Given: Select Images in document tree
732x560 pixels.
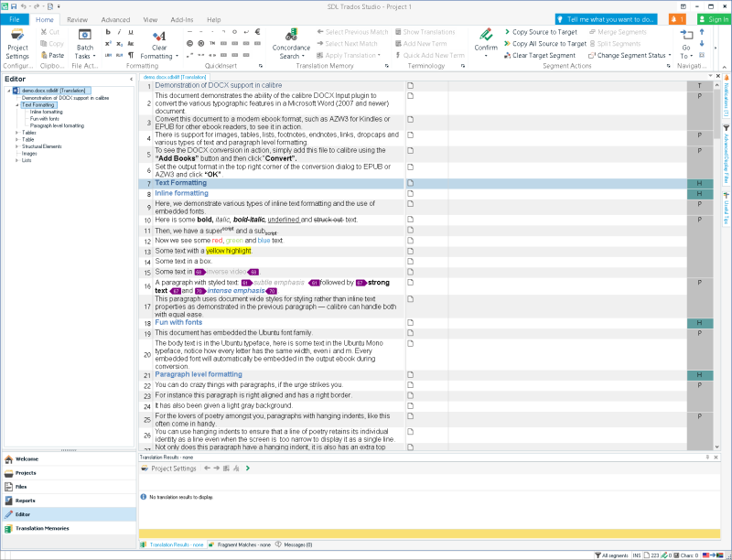Looking at the screenshot, I should point(29,153).
